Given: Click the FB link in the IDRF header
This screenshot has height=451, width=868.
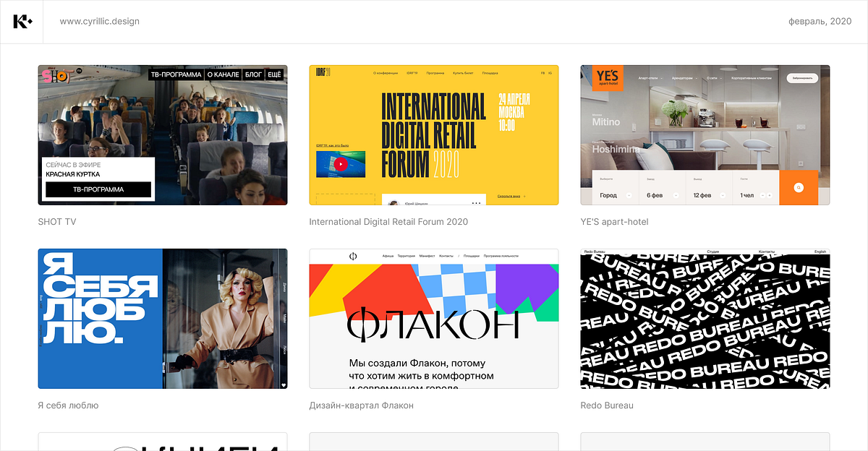Looking at the screenshot, I should [x=542, y=73].
